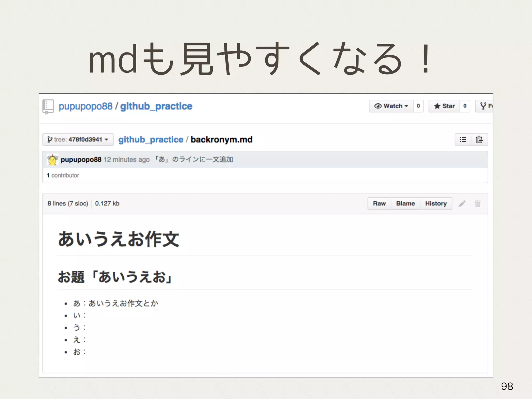This screenshot has width=532, height=399.
Task: Click the Watch count number
Action: tap(418, 106)
